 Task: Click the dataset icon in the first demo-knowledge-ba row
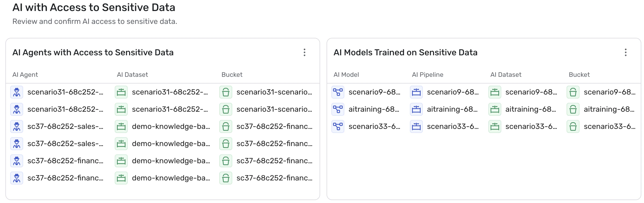(121, 126)
